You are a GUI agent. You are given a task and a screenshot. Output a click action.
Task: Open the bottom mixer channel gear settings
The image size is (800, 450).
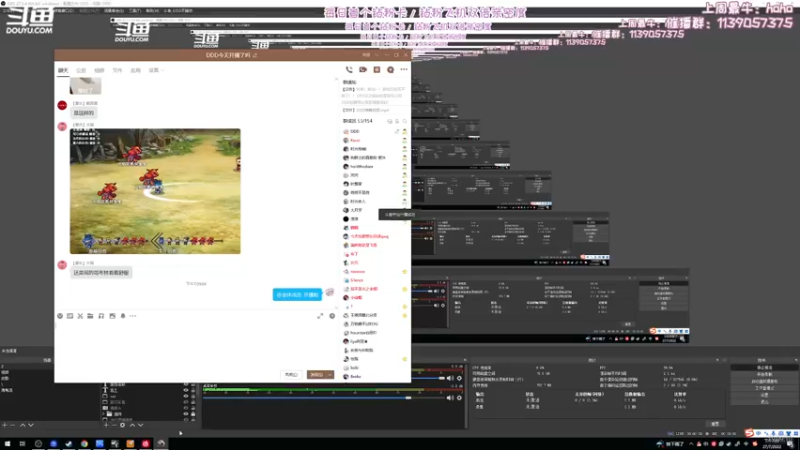[459, 397]
